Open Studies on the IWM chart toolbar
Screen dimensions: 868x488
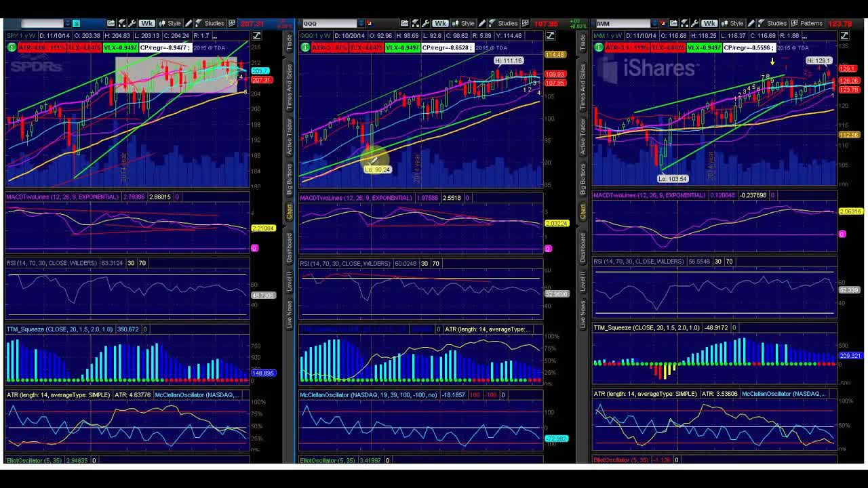point(772,23)
